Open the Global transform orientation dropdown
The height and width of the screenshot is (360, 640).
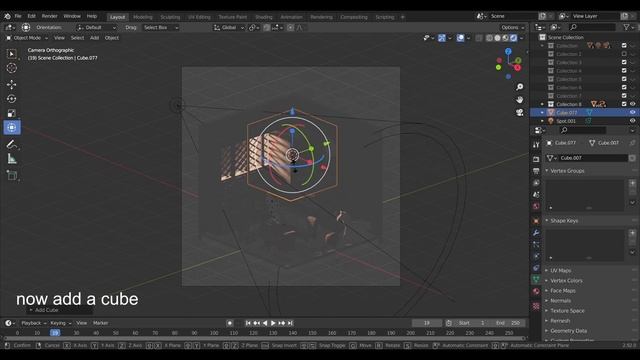(x=229, y=27)
